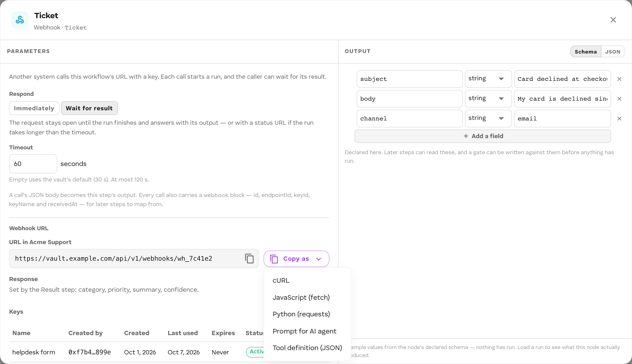Image resolution: width=632 pixels, height=364 pixels.
Task: Open the channel type dropdown
Action: coord(488,119)
